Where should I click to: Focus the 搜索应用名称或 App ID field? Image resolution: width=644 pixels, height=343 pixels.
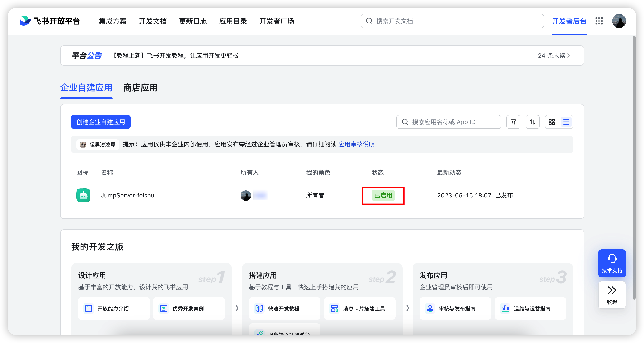[448, 122]
